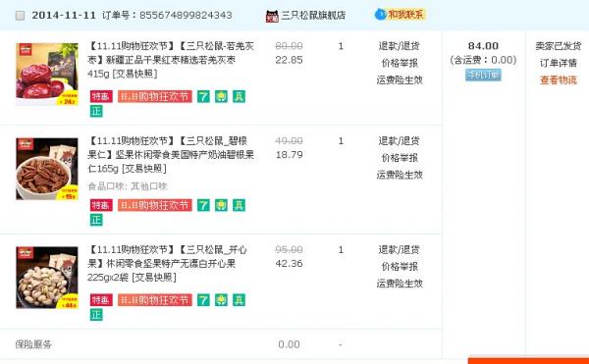
Task: Tick the order checkbox beside 2014-11-11
Action: 20,16
